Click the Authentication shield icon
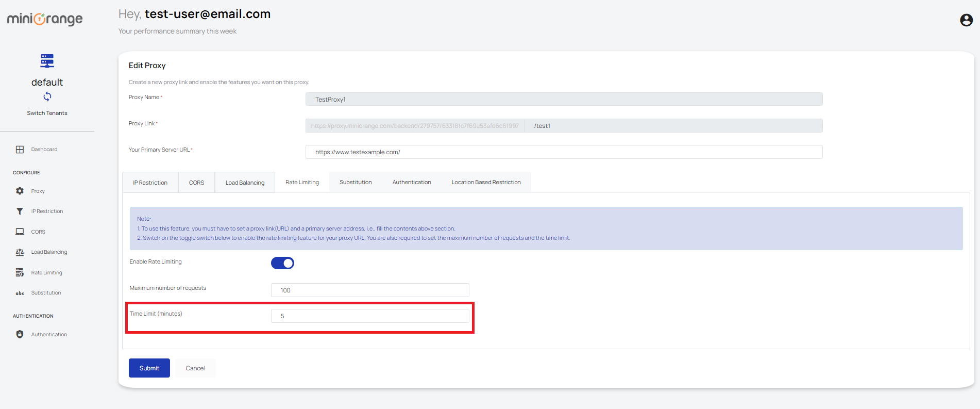This screenshot has width=980, height=409. pos(20,334)
